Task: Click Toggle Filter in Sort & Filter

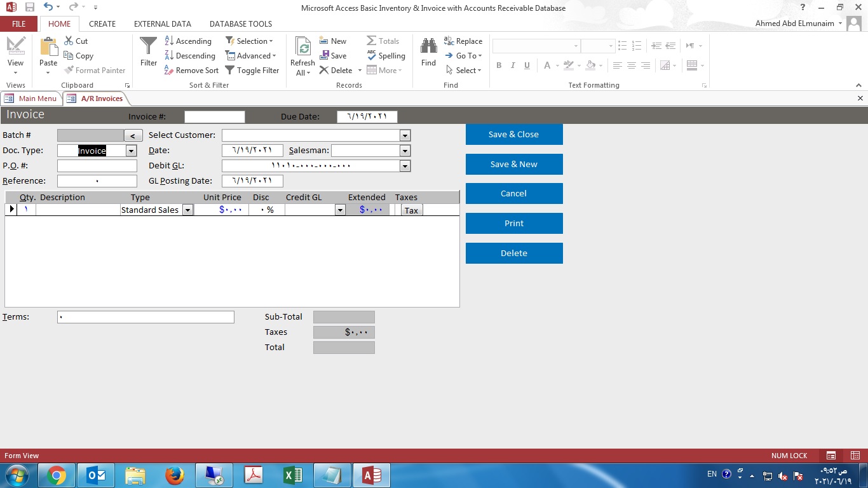Action: pyautogui.click(x=252, y=71)
